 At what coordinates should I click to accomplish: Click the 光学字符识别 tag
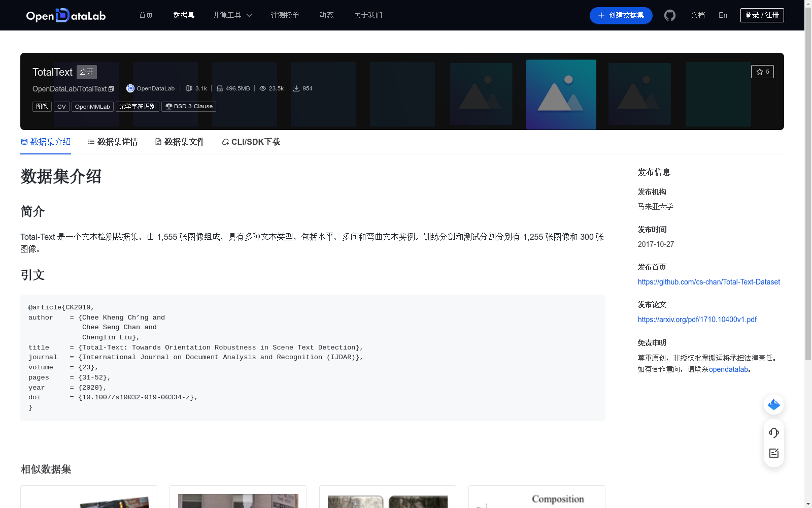(138, 107)
